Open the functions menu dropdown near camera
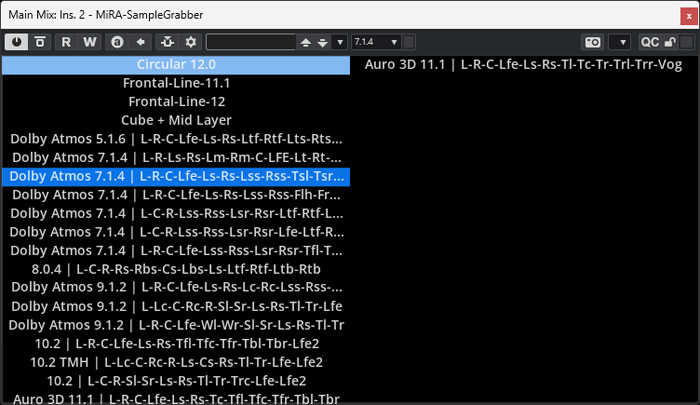 click(x=620, y=42)
